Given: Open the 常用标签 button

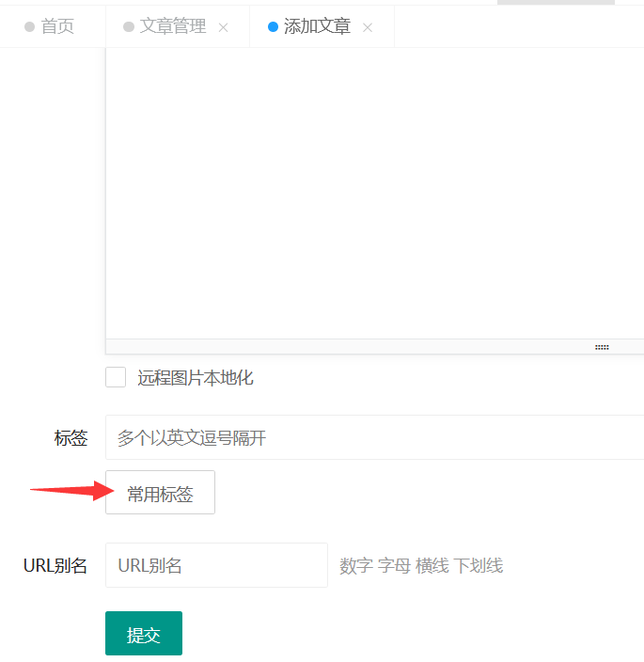Looking at the screenshot, I should tap(161, 493).
